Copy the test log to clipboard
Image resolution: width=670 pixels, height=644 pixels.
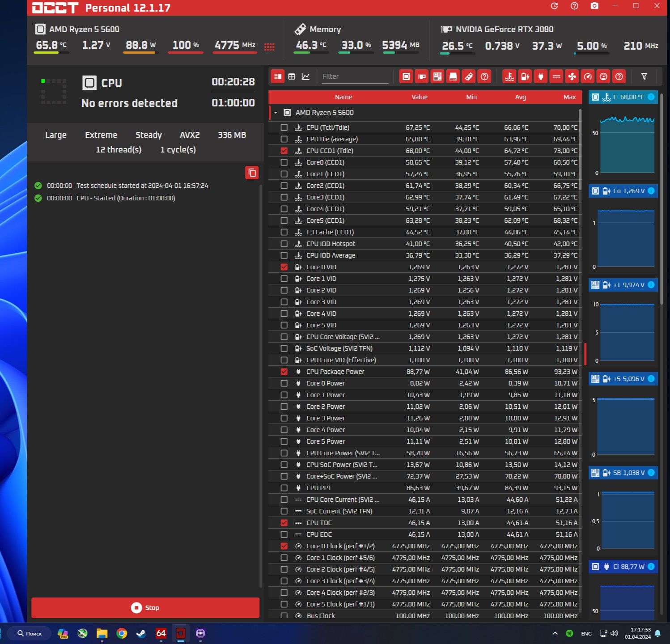[252, 173]
